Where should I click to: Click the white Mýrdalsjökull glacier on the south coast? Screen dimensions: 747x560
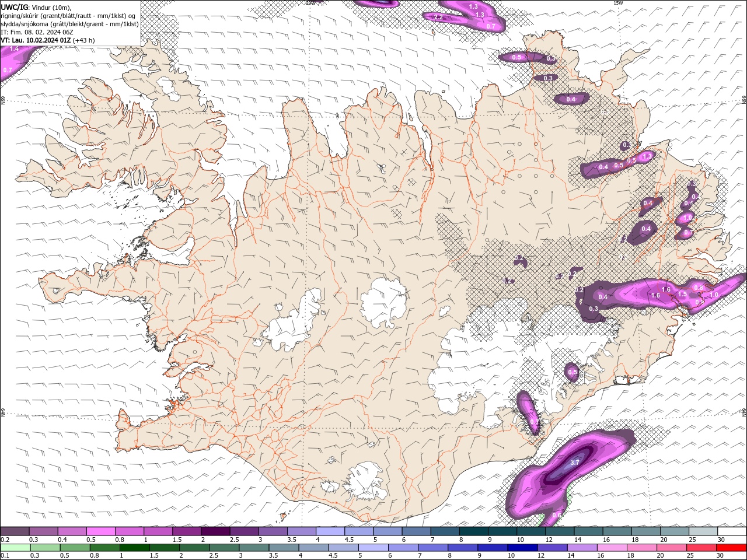[x=366, y=480]
